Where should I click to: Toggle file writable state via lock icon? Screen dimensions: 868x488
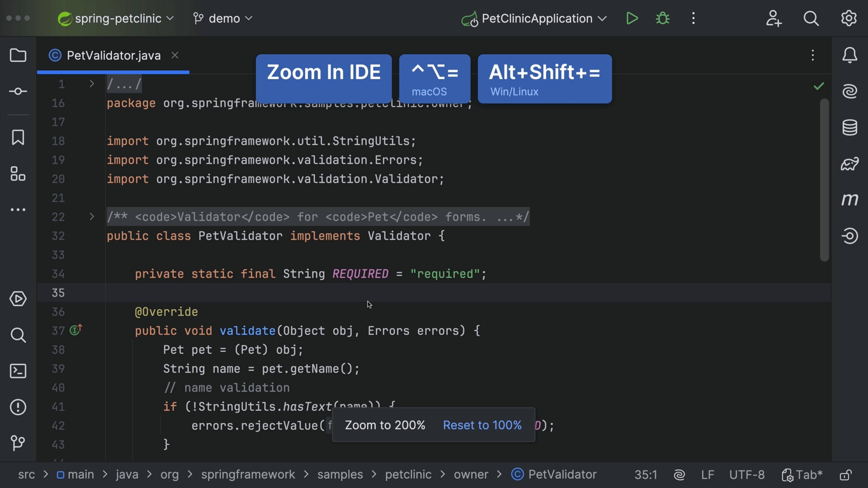[x=846, y=475]
